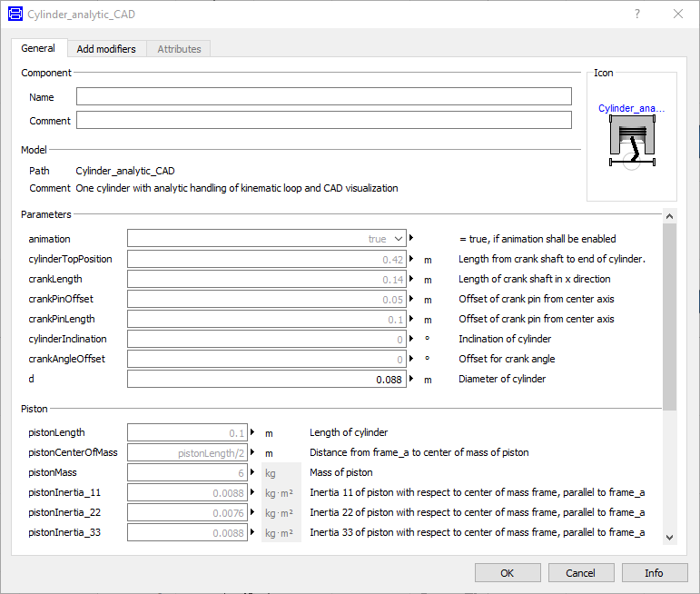Click the help question mark icon
Viewport: 700px width, 594px height.
[637, 14]
